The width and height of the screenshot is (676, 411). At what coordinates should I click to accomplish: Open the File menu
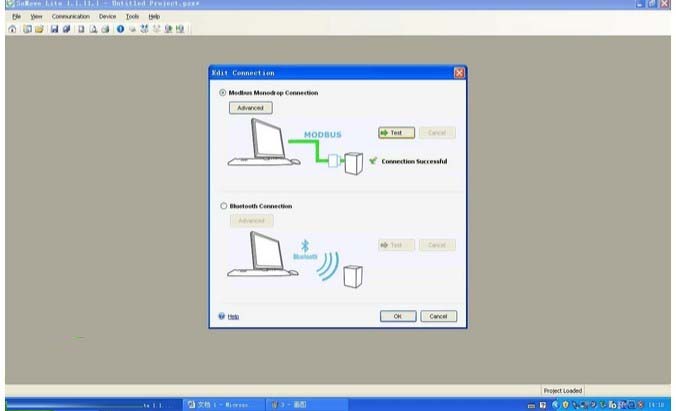pyautogui.click(x=16, y=16)
